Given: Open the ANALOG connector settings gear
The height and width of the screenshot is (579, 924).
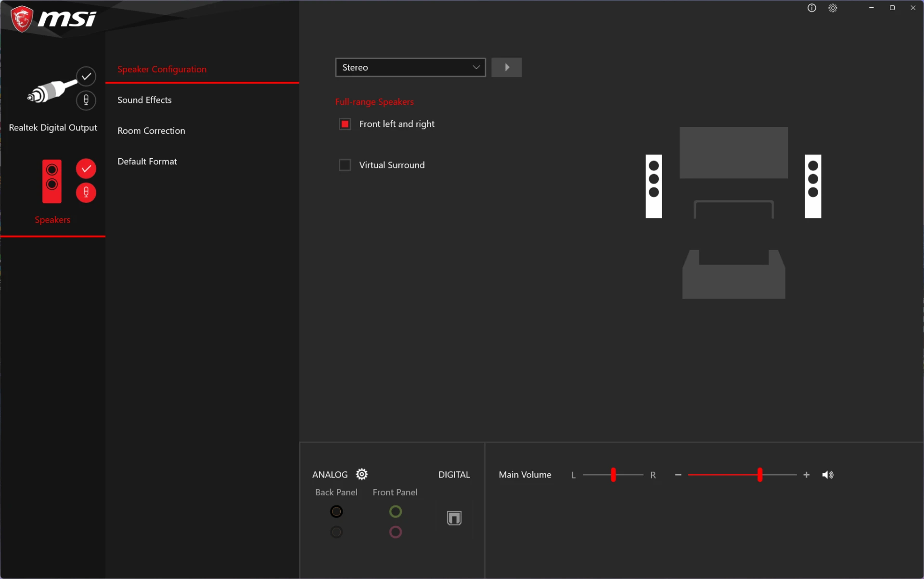Looking at the screenshot, I should point(362,474).
